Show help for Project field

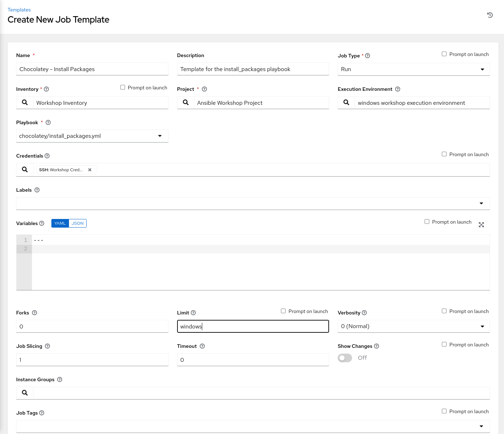pos(204,89)
